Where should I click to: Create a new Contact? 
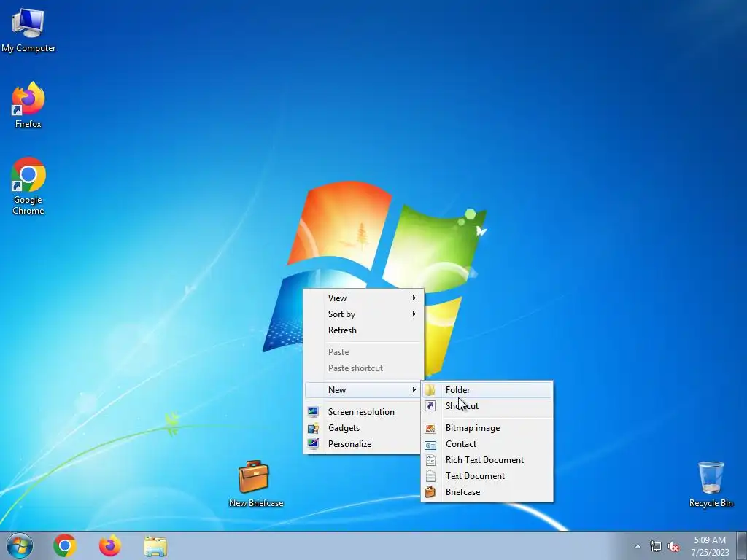click(487, 444)
